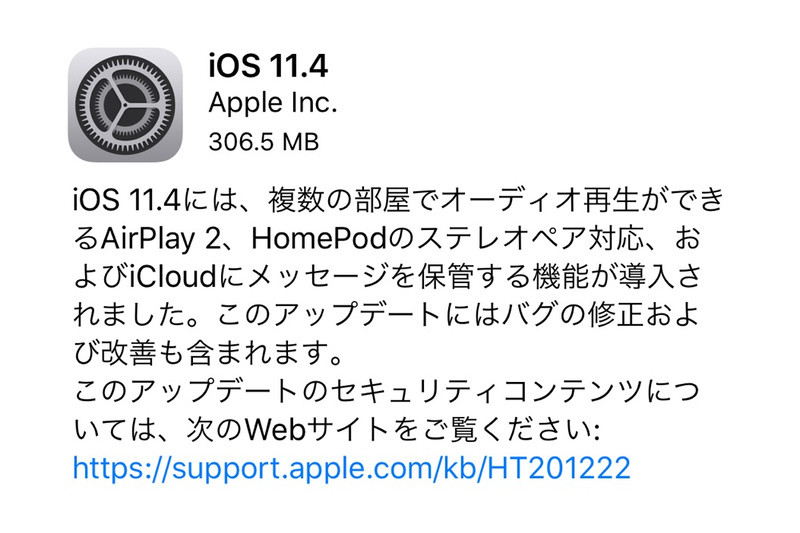Select the iOS 11.4 title heading
The image size is (800, 533).
(x=268, y=66)
